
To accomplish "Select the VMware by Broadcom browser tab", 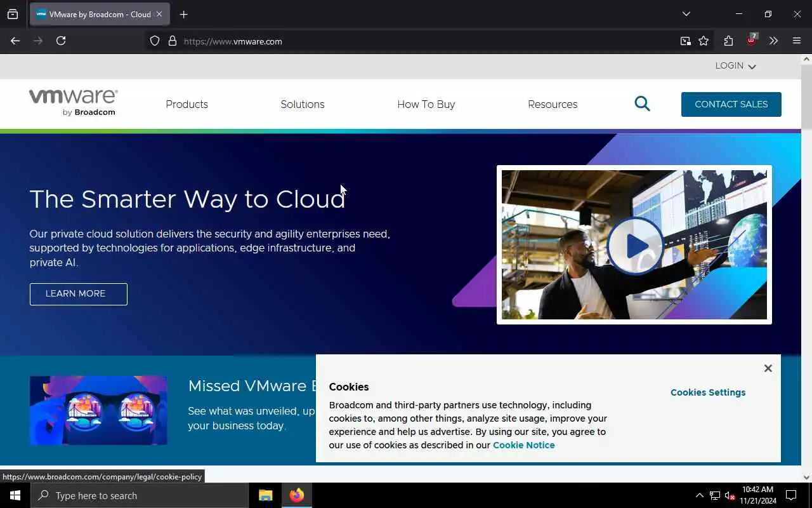I will (100, 14).
